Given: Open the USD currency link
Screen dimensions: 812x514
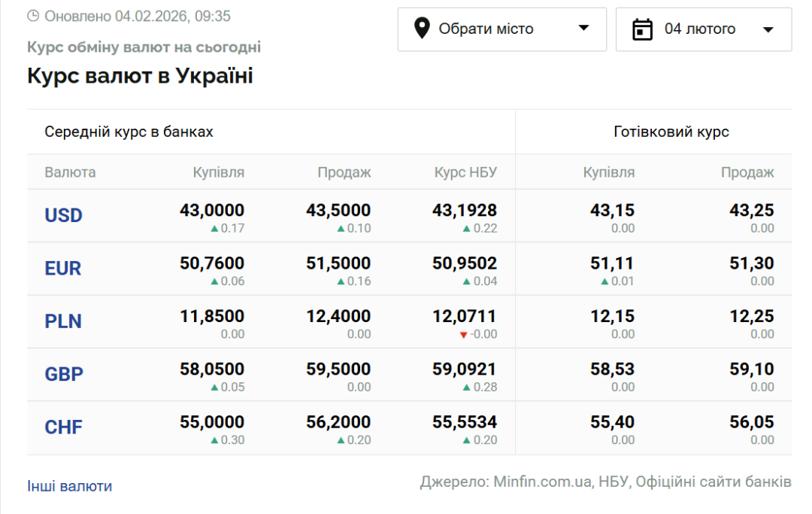Looking at the screenshot, I should 64,216.
